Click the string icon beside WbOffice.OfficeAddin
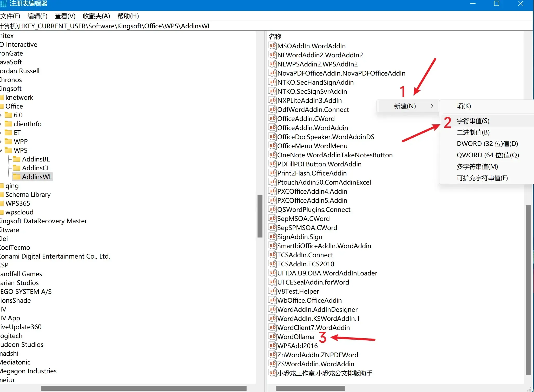534x392 pixels. coord(272,300)
